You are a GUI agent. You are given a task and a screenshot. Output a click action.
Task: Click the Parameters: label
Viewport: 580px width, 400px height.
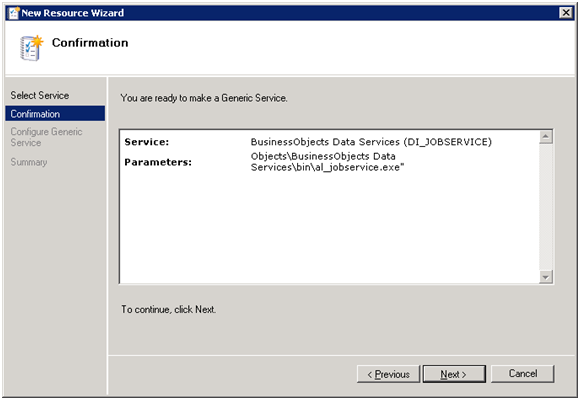pyautogui.click(x=158, y=162)
